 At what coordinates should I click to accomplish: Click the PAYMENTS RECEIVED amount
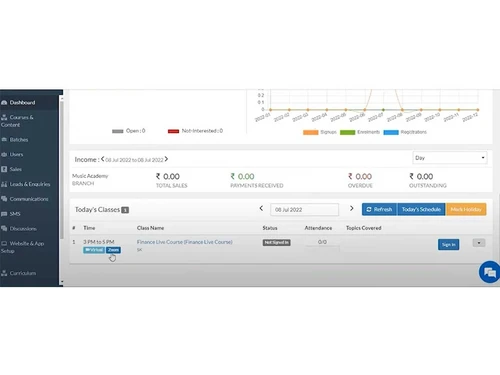pyautogui.click(x=242, y=176)
